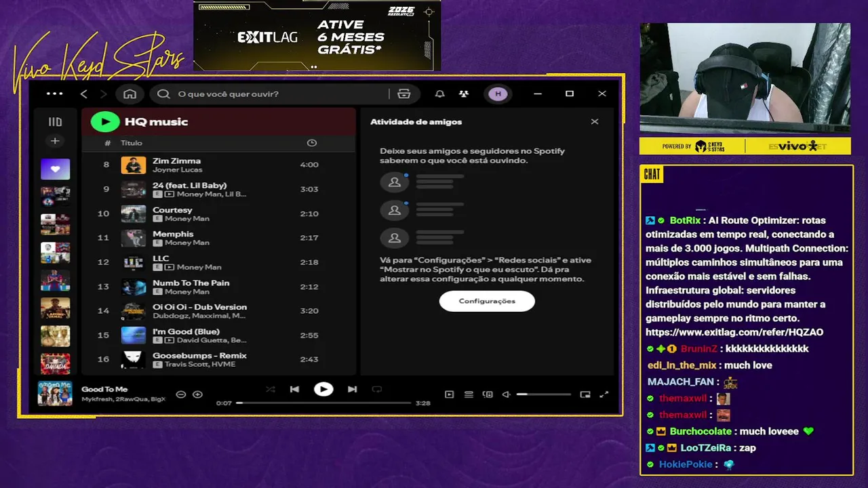Image resolution: width=868 pixels, height=488 pixels.
Task: Toggle the friend activity icon
Action: coord(464,94)
